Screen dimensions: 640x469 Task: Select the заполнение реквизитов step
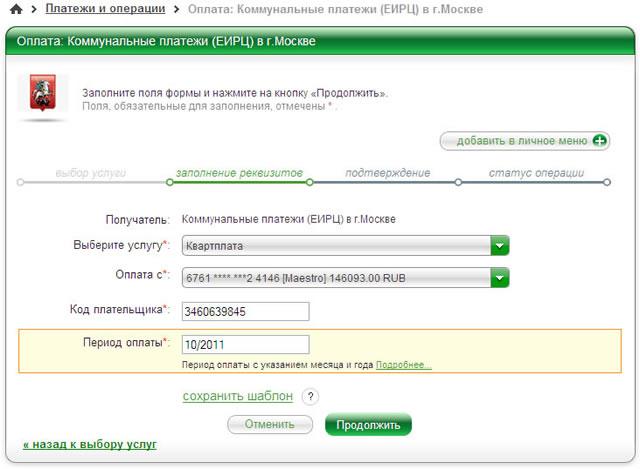pos(239,173)
